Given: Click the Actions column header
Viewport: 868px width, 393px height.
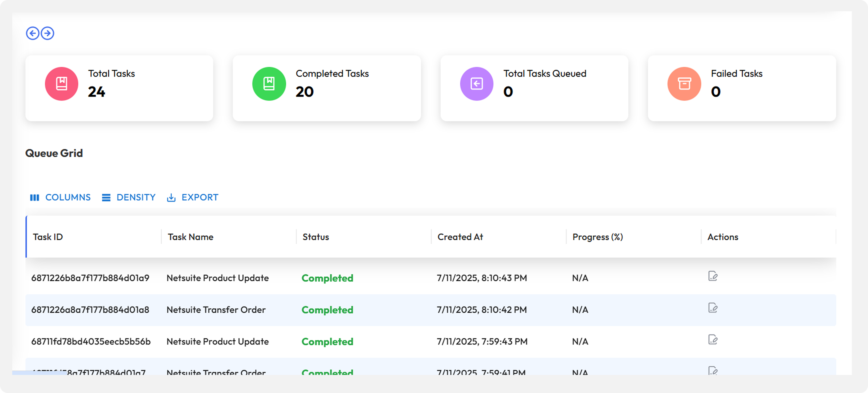Looking at the screenshot, I should [723, 237].
